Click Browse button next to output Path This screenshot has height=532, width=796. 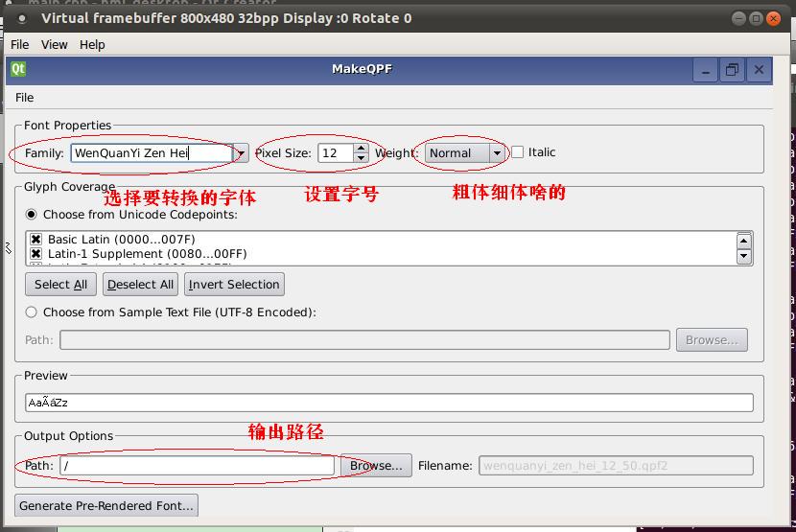point(376,466)
